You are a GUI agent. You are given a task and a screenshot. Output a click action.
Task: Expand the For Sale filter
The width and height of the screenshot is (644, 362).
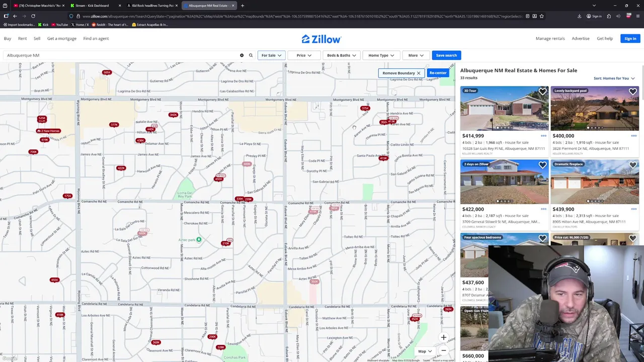pyautogui.click(x=271, y=55)
